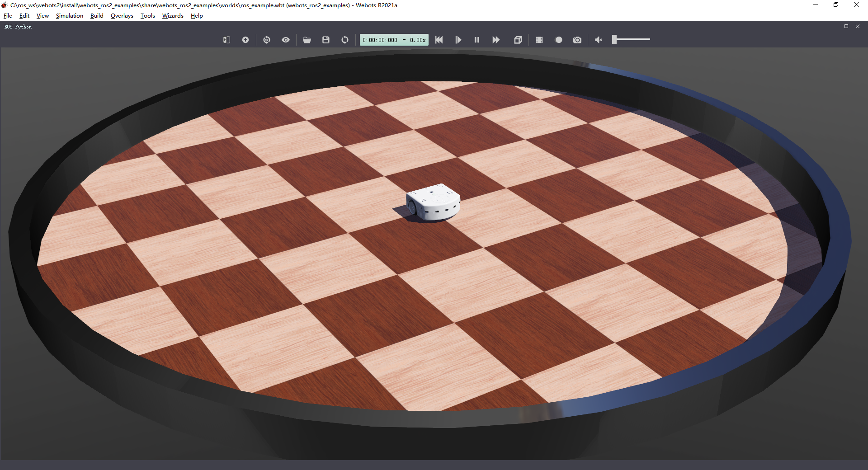Viewport: 868px width, 470px height.
Task: Open the Edit menu
Action: [x=24, y=15]
